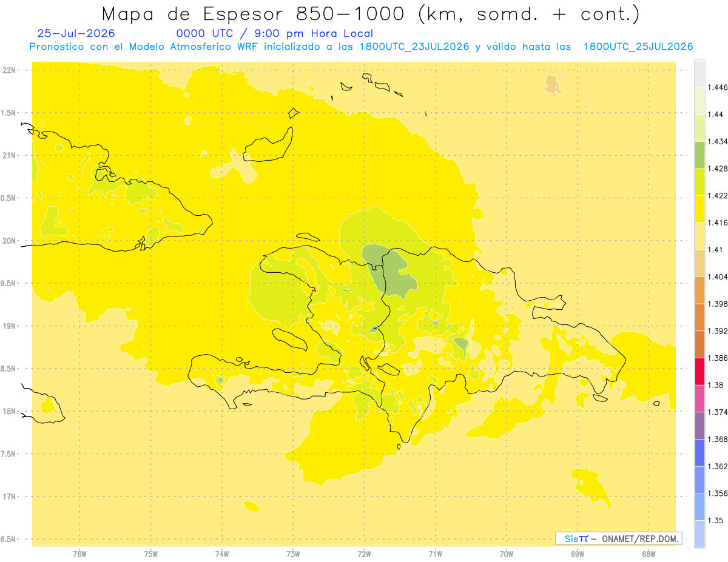Viewport: 728px width, 562px height.
Task: Click the longitude label "73W"
Action: [293, 554]
